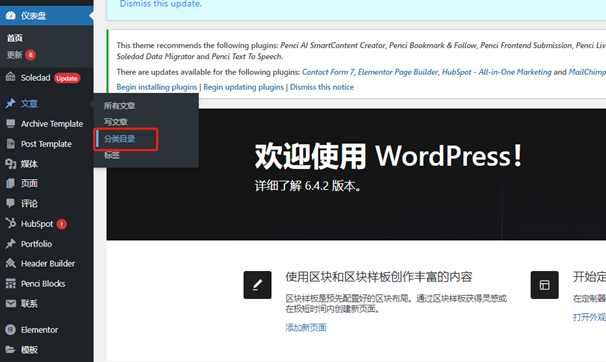Click the Header Builder icon

[10, 263]
